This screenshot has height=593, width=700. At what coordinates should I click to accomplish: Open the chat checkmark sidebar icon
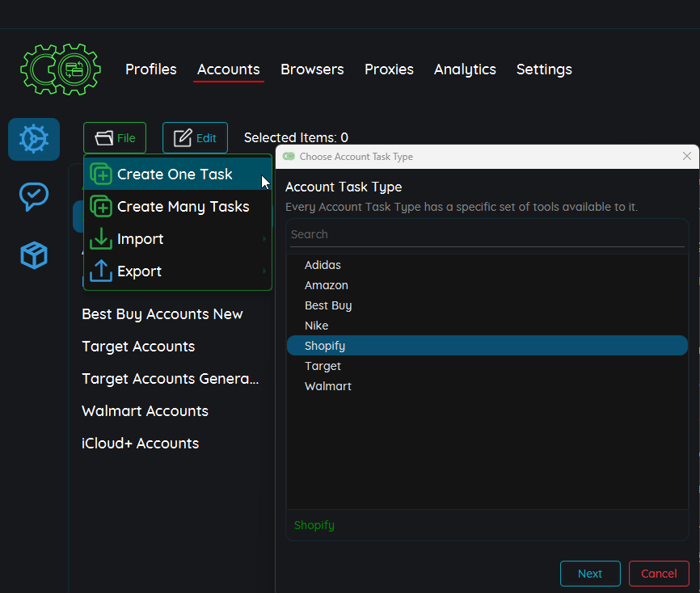pyautogui.click(x=34, y=196)
